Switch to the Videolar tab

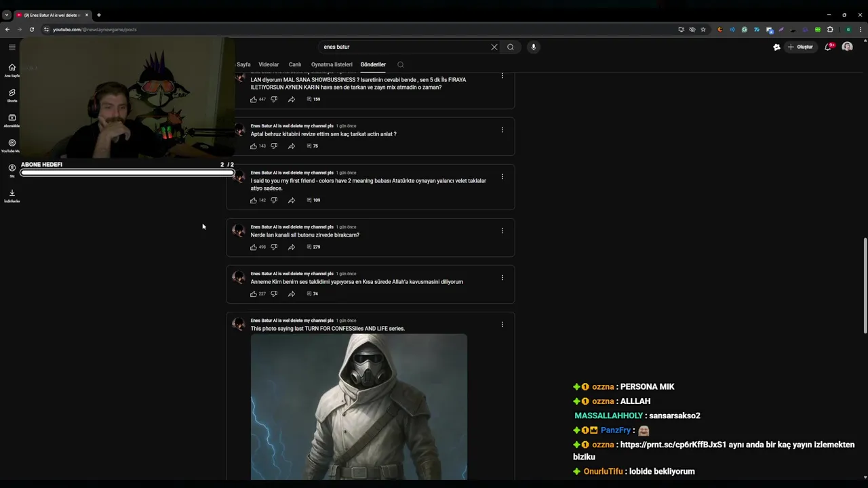click(269, 64)
